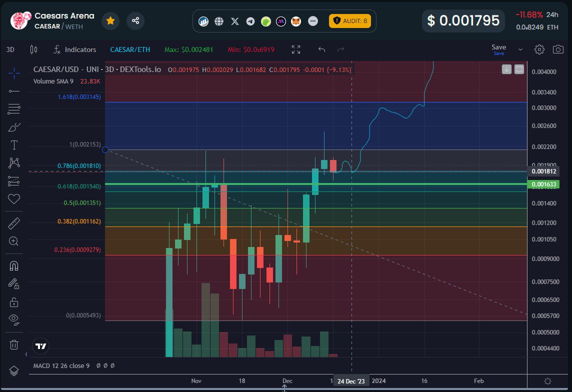This screenshot has width=572, height=392.
Task: Save the chart layout
Action: [x=498, y=49]
